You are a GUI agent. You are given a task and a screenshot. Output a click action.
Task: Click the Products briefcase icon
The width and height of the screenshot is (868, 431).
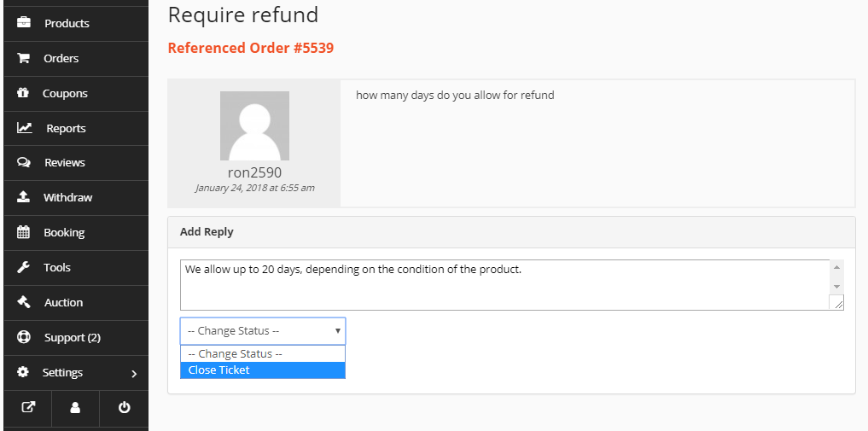(24, 23)
